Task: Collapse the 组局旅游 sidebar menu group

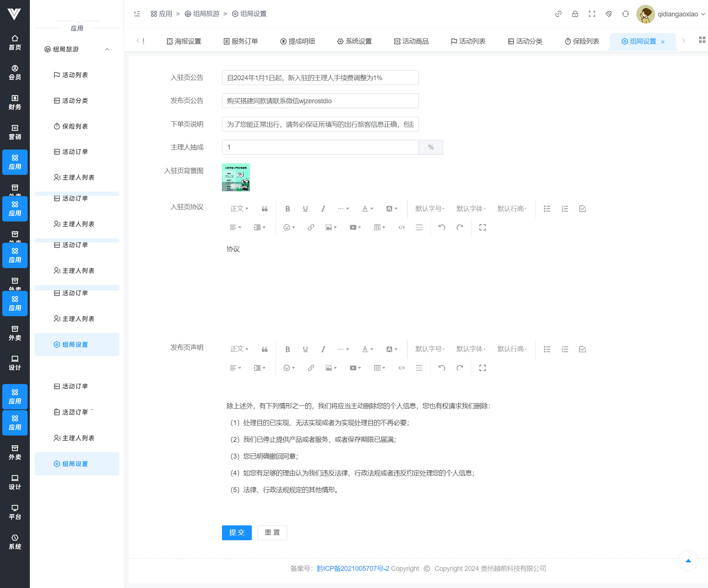Action: coord(107,49)
